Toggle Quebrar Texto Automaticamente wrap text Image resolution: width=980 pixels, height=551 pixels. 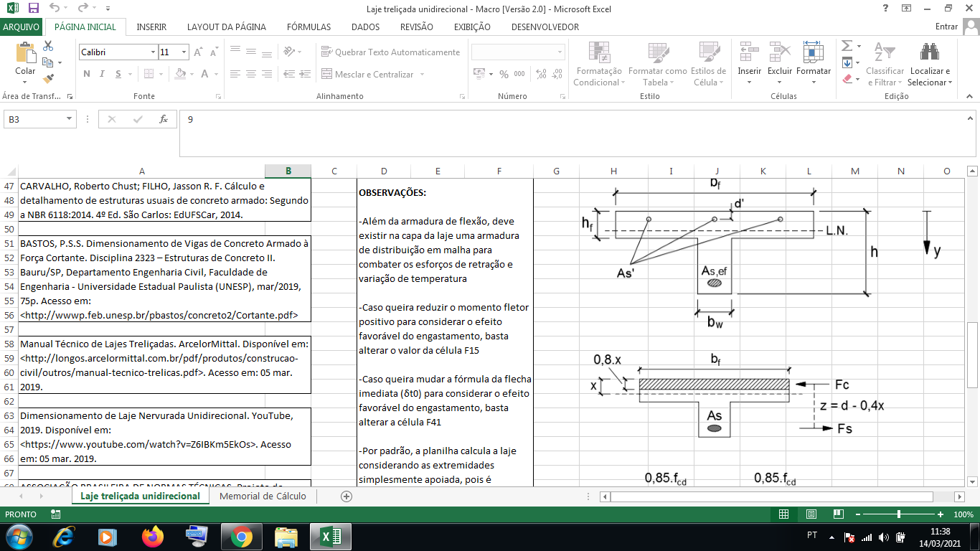390,52
